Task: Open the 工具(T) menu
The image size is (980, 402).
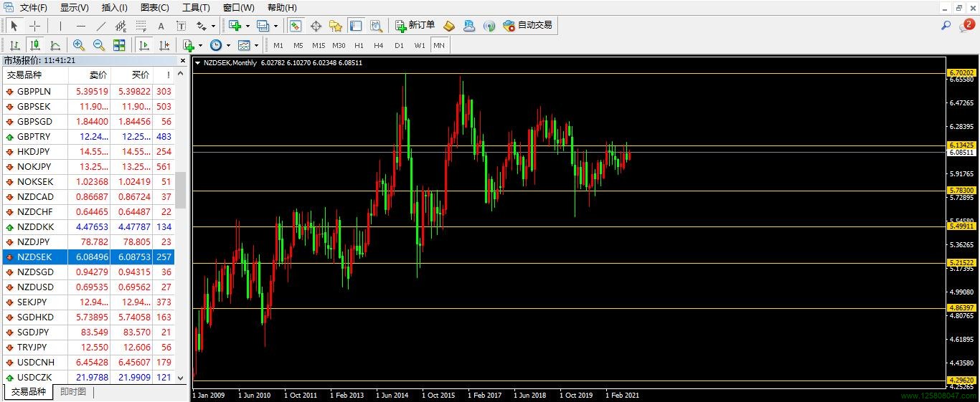Action: (197, 8)
